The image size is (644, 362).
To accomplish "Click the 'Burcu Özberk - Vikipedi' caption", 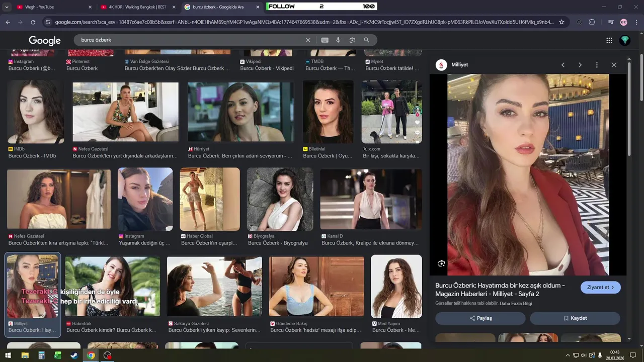I will pyautogui.click(x=267, y=68).
